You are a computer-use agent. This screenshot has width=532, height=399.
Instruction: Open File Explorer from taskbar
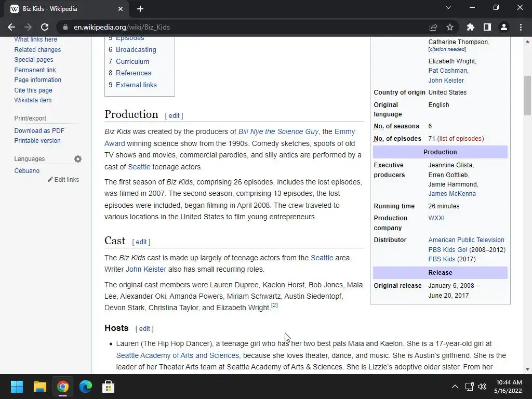[39, 387]
